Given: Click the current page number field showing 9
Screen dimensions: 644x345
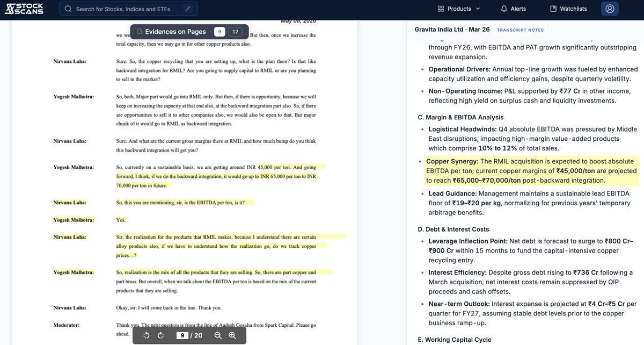Looking at the screenshot, I should (x=183, y=335).
